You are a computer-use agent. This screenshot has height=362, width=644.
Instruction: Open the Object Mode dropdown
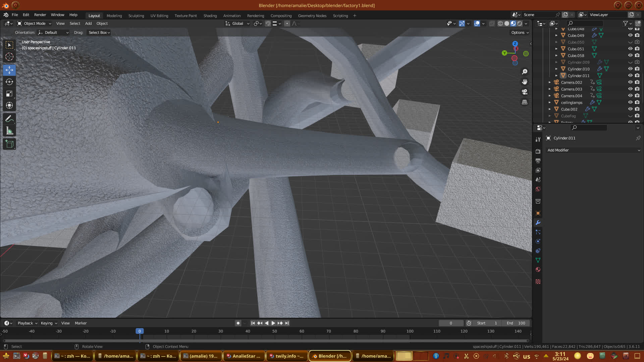tap(34, 23)
